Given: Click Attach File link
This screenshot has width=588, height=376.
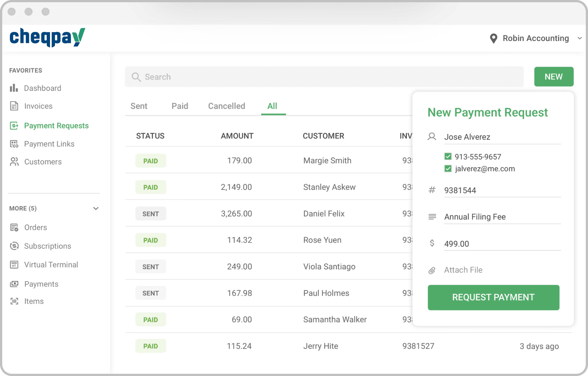Looking at the screenshot, I should [463, 270].
